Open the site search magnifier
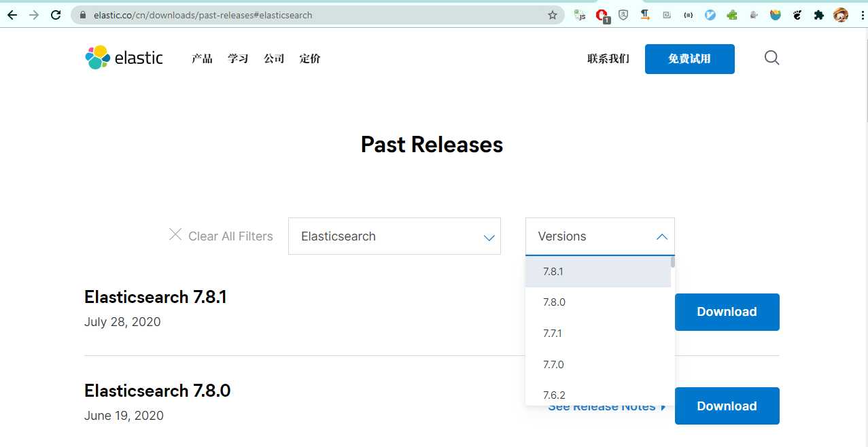 [771, 58]
